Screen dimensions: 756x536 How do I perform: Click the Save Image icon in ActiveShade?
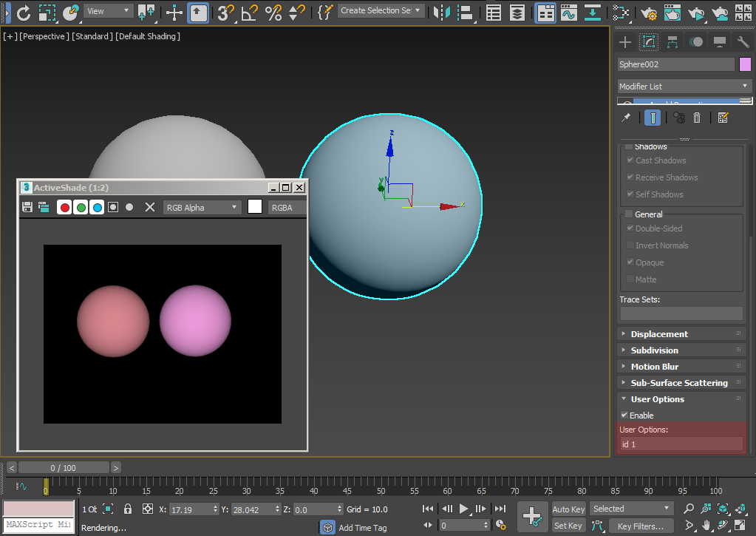(27, 208)
